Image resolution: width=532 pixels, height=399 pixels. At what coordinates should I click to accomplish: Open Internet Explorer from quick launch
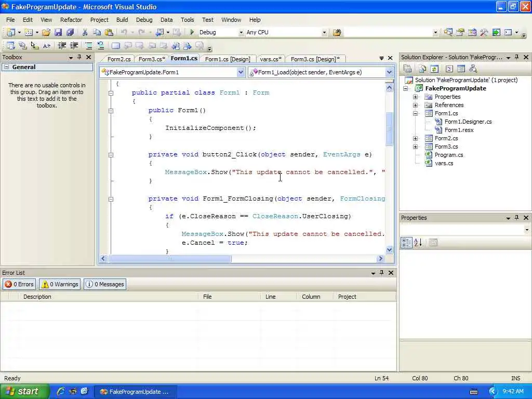click(61, 391)
